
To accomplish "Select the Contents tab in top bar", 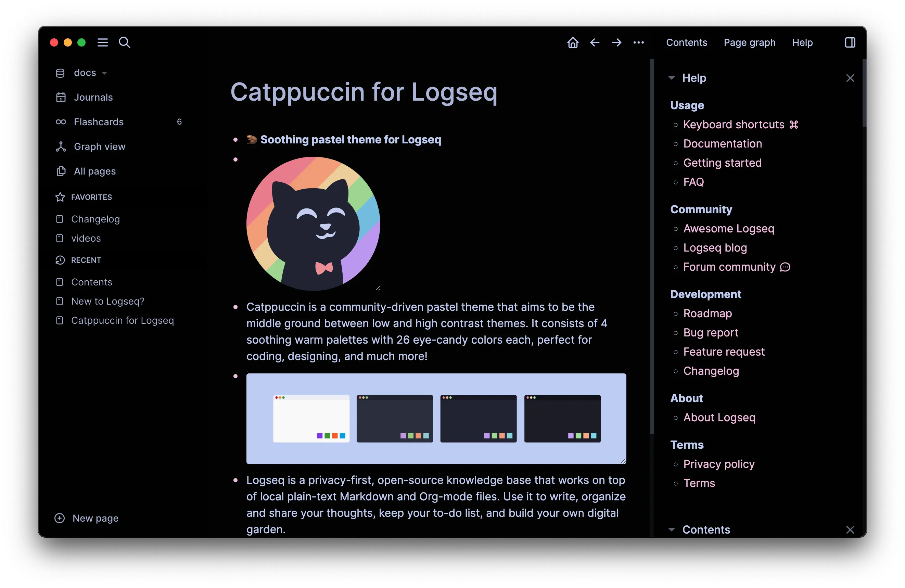I will [x=686, y=42].
